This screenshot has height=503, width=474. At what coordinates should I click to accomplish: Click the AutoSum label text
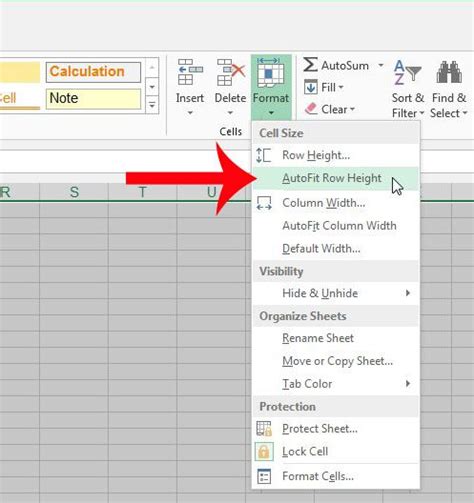(x=345, y=66)
